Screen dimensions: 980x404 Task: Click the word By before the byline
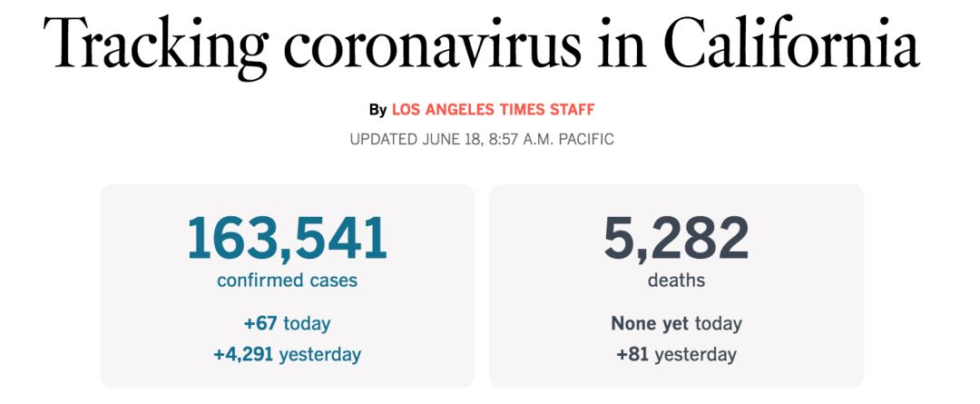[x=377, y=111]
